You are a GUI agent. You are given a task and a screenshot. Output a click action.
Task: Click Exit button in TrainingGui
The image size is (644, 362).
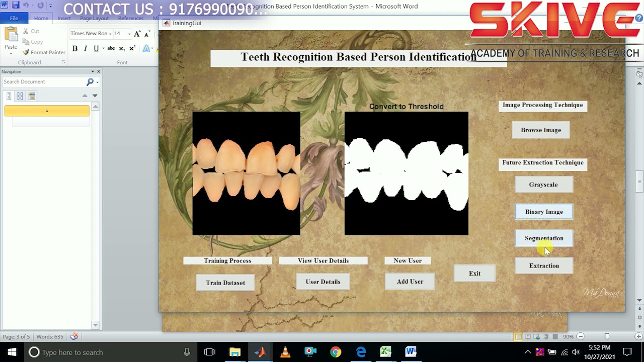(474, 274)
